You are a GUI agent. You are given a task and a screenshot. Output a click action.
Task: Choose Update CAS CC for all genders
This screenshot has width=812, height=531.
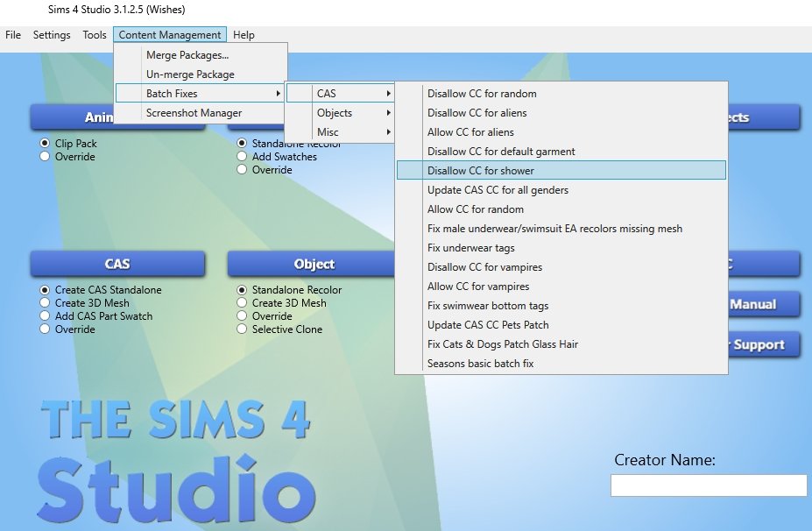[x=561, y=189]
